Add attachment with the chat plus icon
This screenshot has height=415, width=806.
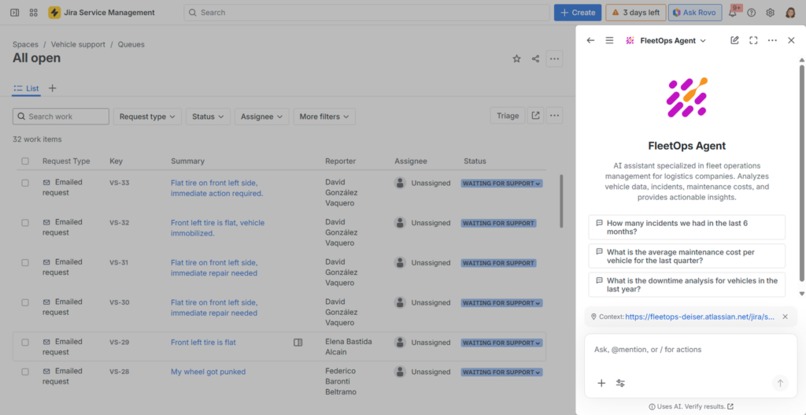(x=601, y=383)
